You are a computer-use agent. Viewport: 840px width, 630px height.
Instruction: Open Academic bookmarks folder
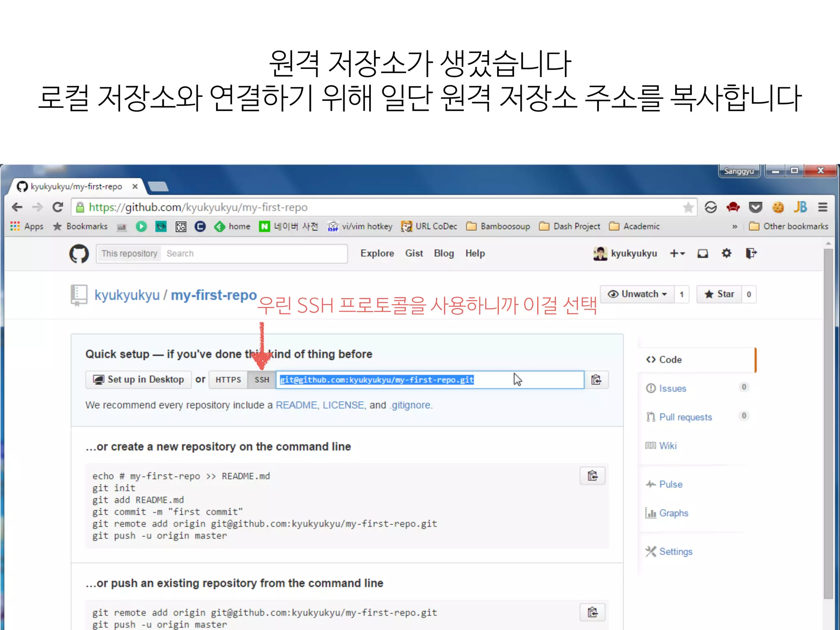pos(634,226)
